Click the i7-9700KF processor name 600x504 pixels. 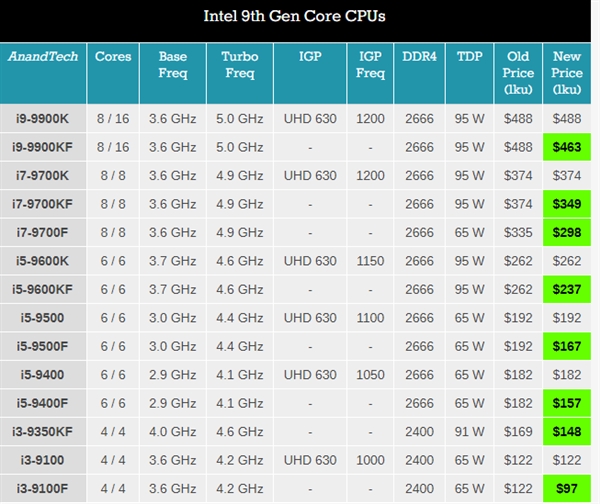point(43,204)
